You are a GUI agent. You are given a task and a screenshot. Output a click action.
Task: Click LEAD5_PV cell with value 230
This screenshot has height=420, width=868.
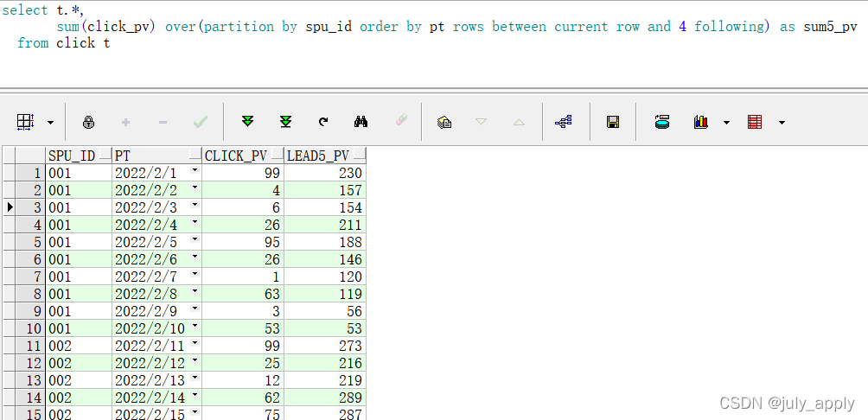pyautogui.click(x=325, y=173)
